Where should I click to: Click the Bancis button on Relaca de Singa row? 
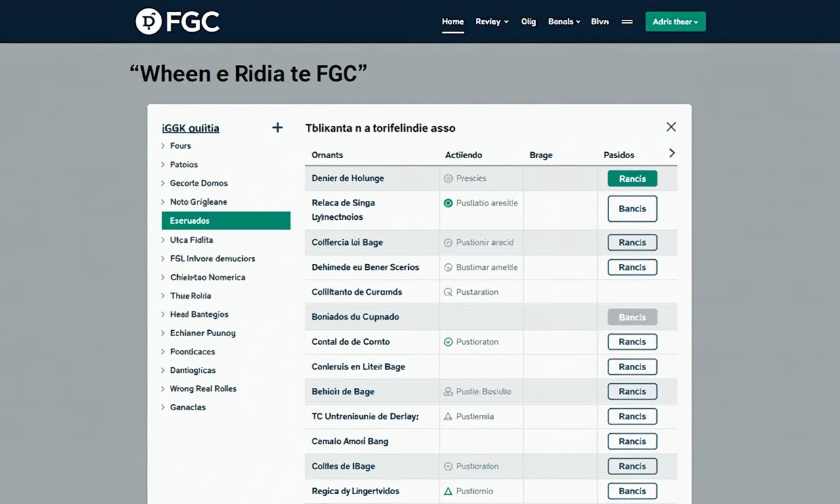[632, 209]
